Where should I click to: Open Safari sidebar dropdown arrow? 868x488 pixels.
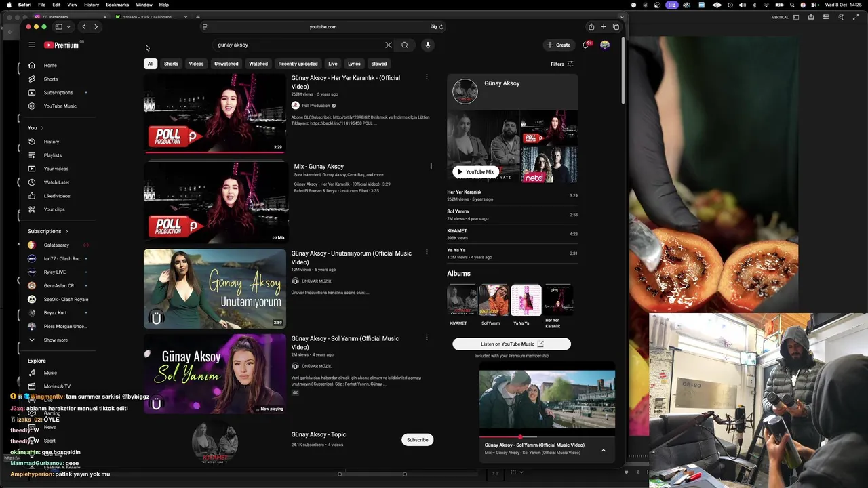pyautogui.click(x=68, y=27)
